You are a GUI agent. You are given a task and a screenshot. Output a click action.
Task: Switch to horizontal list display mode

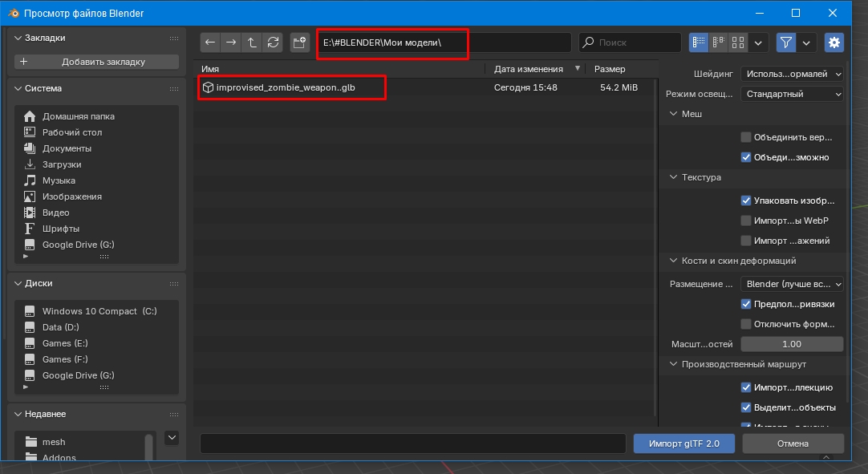tap(719, 42)
